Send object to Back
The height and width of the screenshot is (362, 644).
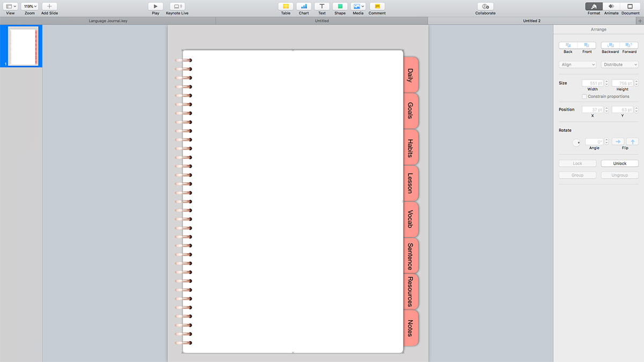point(568,46)
